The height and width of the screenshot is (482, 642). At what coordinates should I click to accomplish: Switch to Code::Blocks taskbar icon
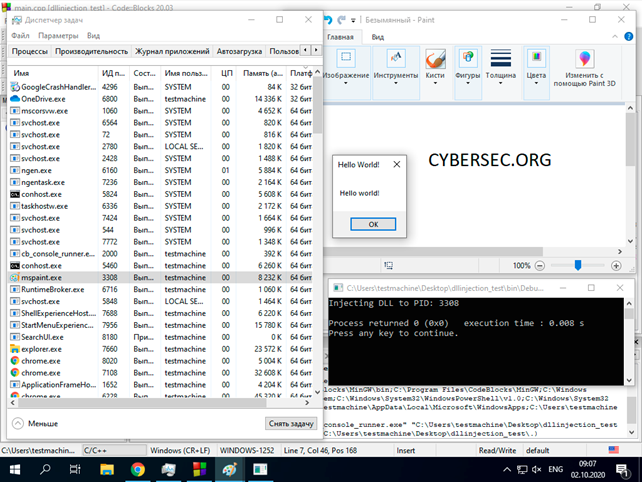[x=199, y=469]
